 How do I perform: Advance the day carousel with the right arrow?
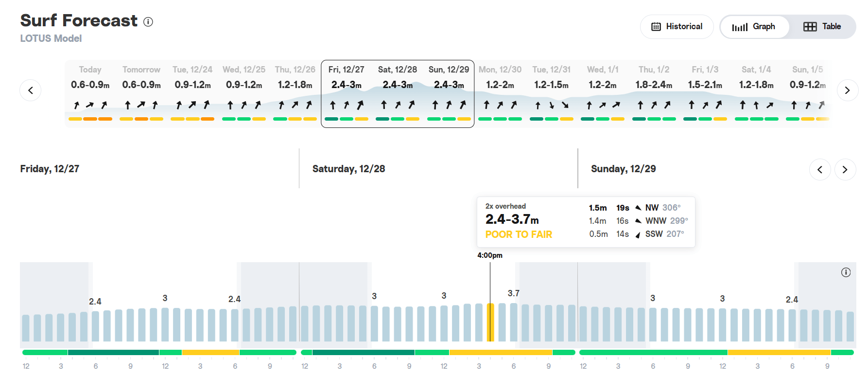[x=847, y=90]
